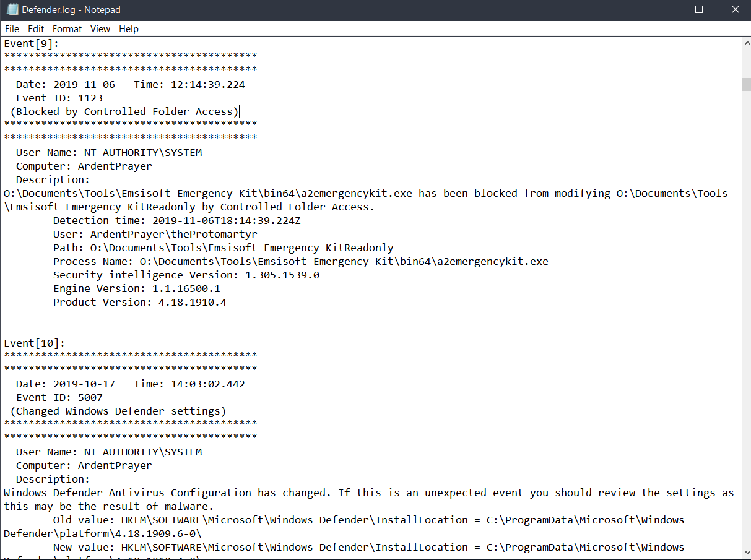Screen dimensions: 751x560
Task: Open the Edit menu
Action: [x=36, y=29]
